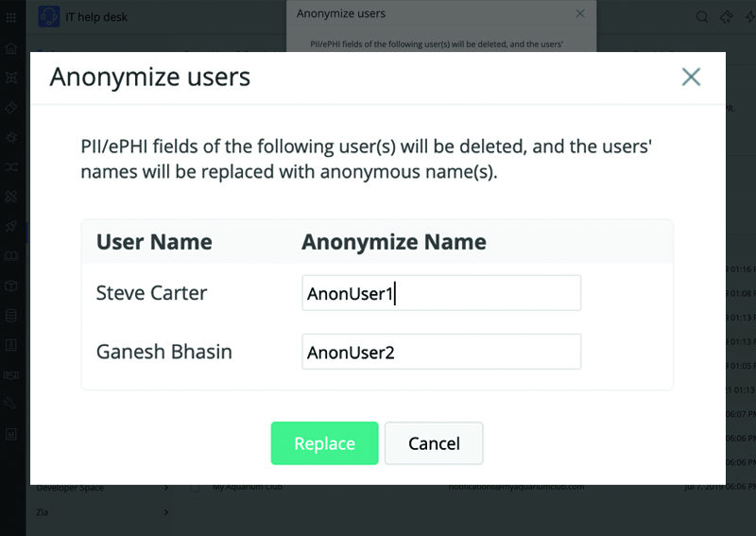Tick the My Aquarium Club row checkbox
Viewport: 756px width, 536px height.
coord(196,488)
